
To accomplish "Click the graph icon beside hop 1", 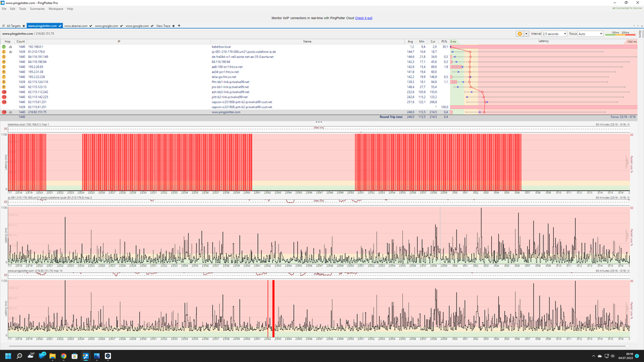I will click(x=10, y=47).
